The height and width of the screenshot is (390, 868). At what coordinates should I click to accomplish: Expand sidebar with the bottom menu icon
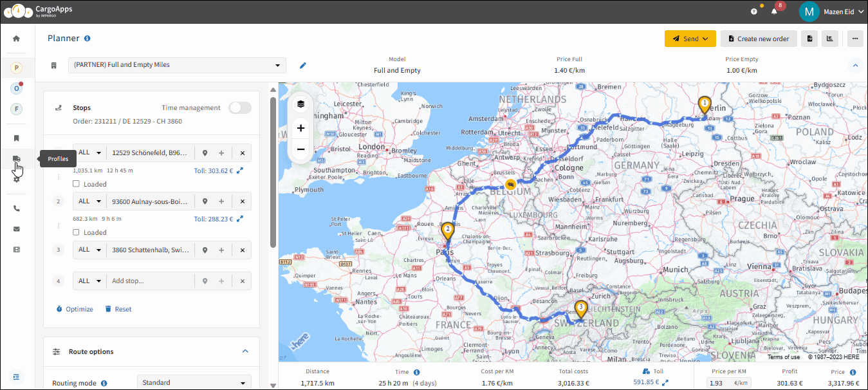pos(17,376)
